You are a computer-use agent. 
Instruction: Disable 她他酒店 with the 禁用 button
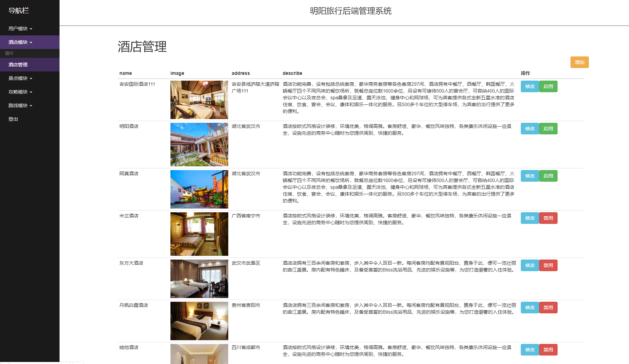click(548, 349)
